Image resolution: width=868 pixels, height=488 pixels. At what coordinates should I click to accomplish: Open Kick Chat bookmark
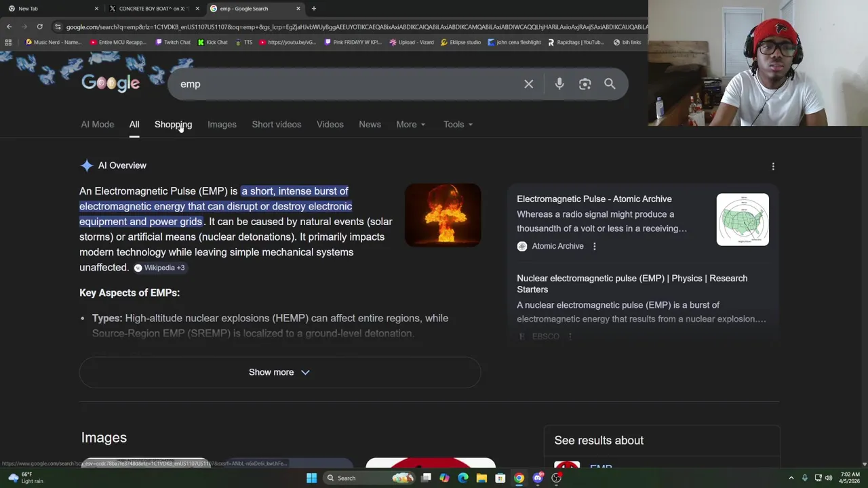(x=212, y=42)
